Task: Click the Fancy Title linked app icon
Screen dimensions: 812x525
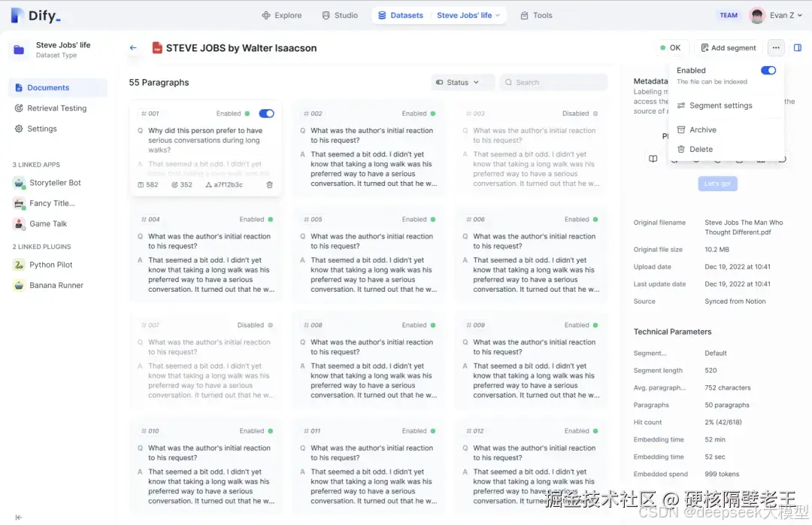Action: (x=18, y=203)
